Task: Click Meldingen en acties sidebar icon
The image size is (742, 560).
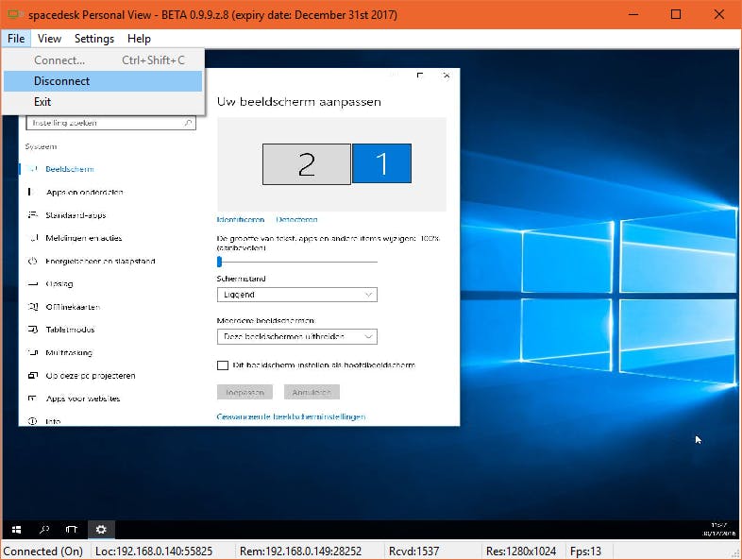Action: pos(33,238)
